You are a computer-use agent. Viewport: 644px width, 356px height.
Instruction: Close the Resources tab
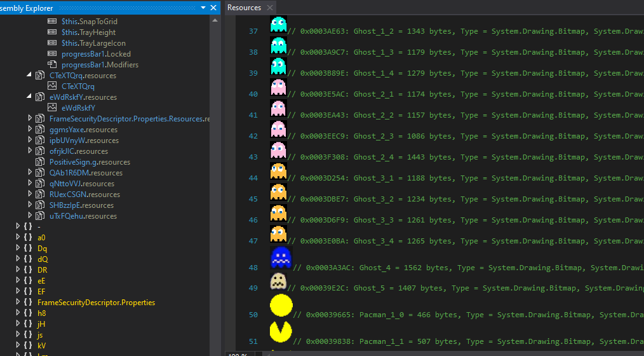click(271, 8)
